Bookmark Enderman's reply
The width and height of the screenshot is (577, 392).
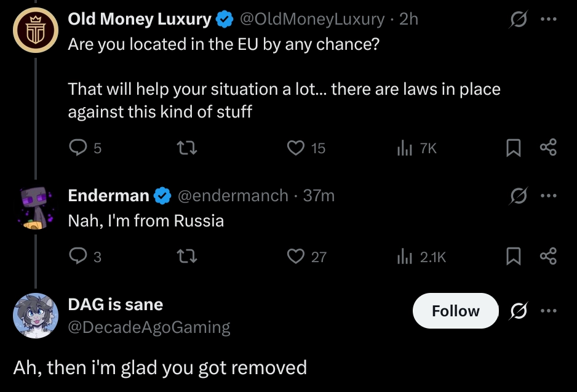point(513,257)
